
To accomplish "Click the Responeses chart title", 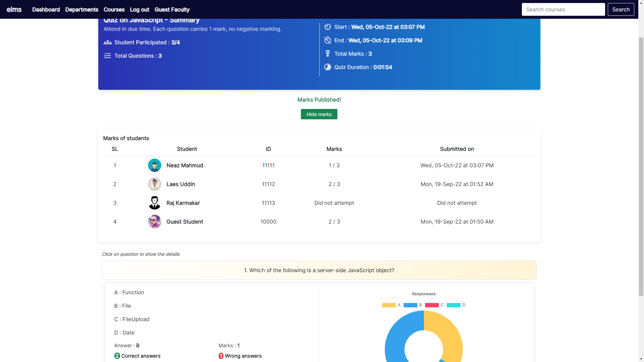I will (x=424, y=294).
